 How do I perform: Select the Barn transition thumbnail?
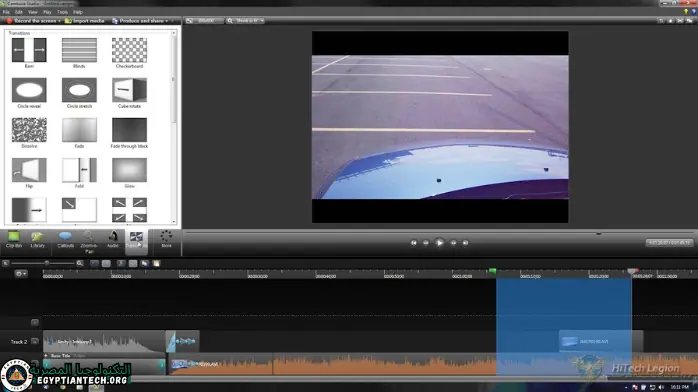[29, 50]
